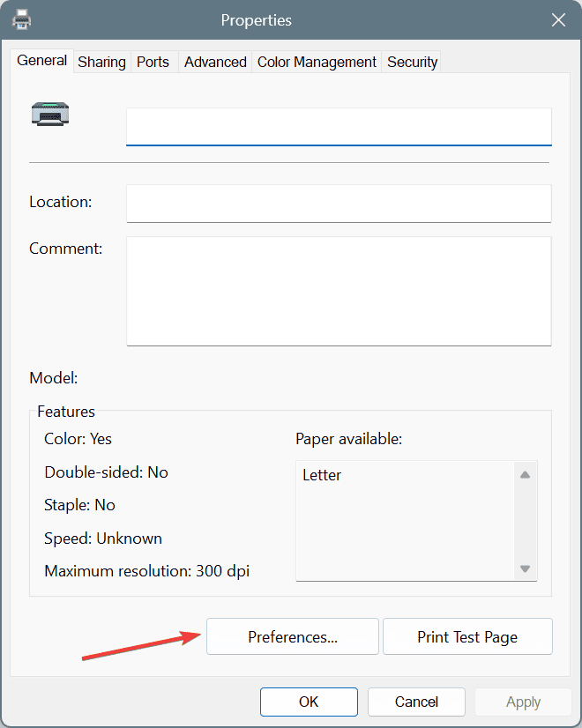Click the 'Comment:' label
This screenshot has height=728, width=582.
click(x=65, y=249)
